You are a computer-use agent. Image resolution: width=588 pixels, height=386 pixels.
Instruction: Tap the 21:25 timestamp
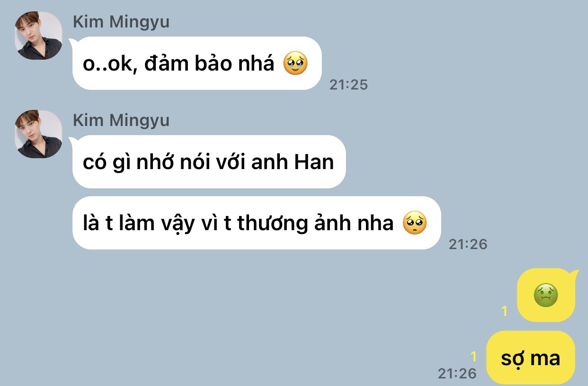348,85
